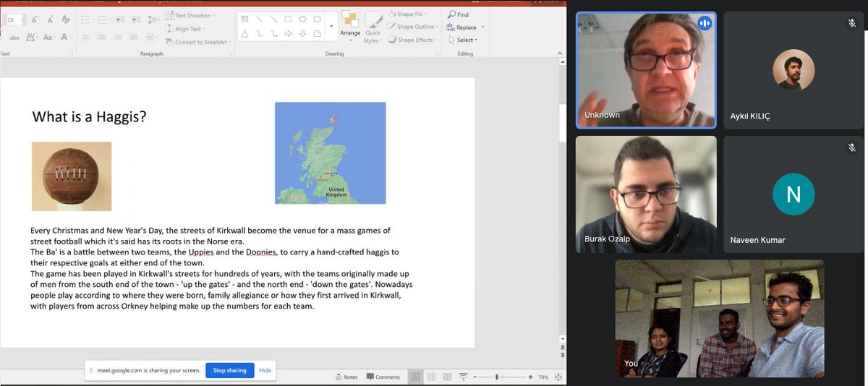Select the text box shape in gallery
This screenshot has width=868, height=386.
[244, 19]
